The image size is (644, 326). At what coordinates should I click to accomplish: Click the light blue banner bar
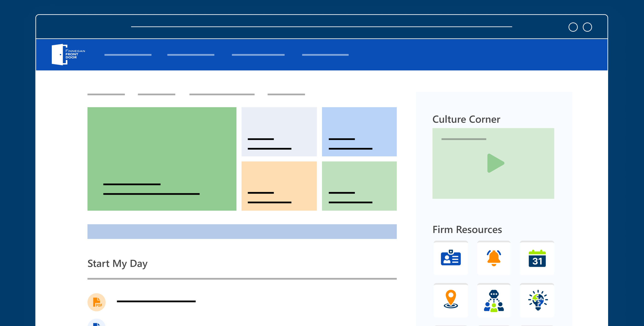tap(242, 231)
